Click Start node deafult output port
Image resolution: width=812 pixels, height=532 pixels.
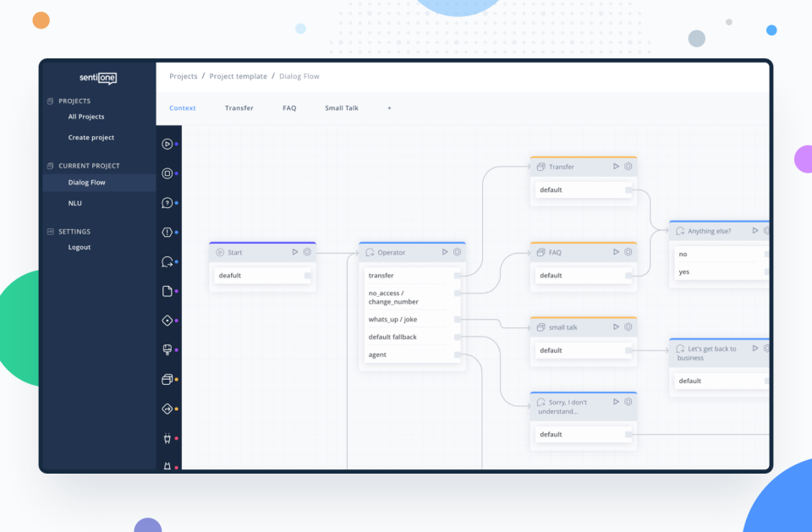click(308, 276)
